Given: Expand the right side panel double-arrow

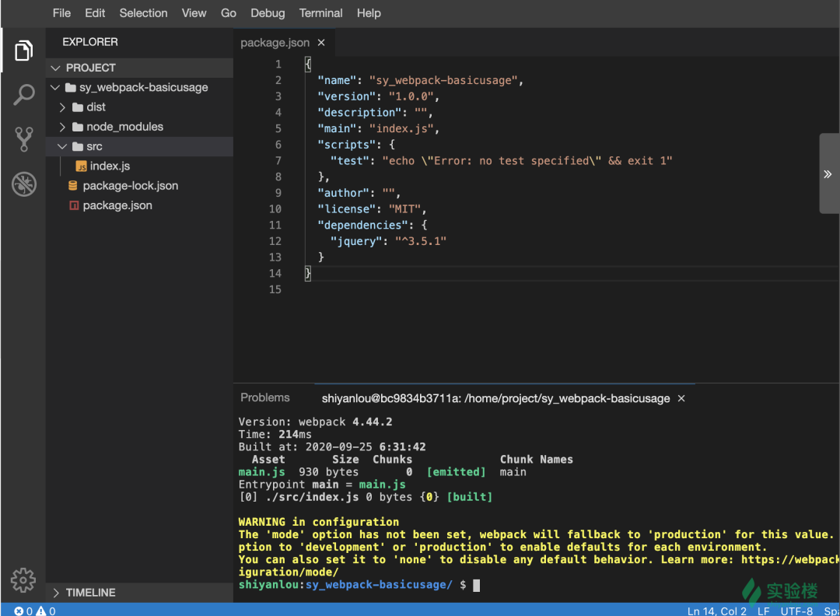Looking at the screenshot, I should (x=828, y=174).
